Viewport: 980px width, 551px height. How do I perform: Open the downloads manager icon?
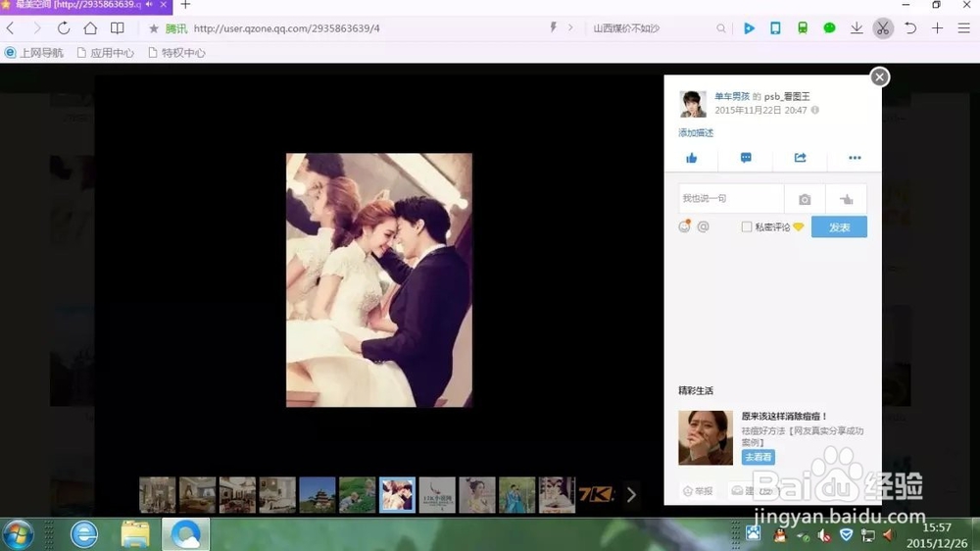857,28
